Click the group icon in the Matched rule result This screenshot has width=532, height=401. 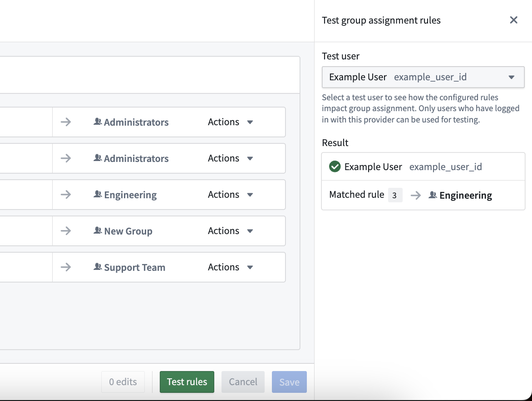(x=433, y=195)
